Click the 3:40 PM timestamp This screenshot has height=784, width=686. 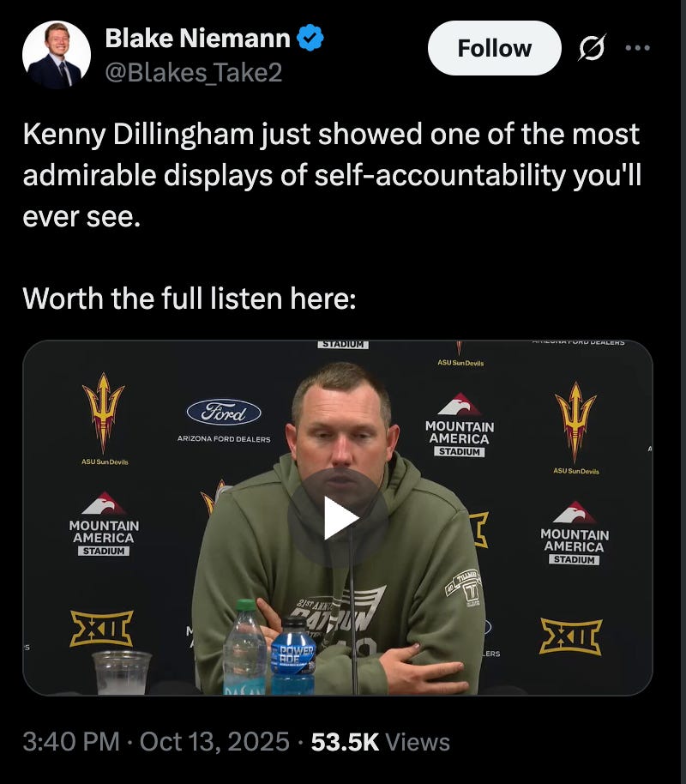71,741
